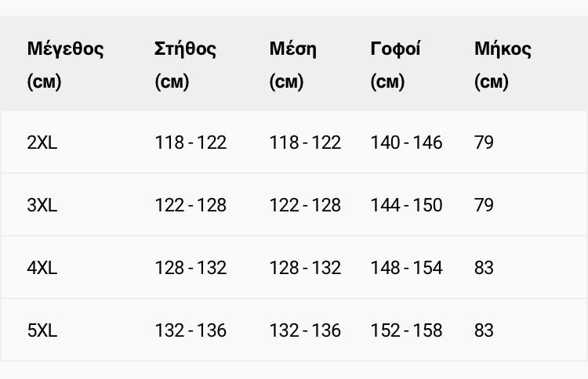Click hips value 148 - 154
588x379 pixels.
[x=406, y=268]
